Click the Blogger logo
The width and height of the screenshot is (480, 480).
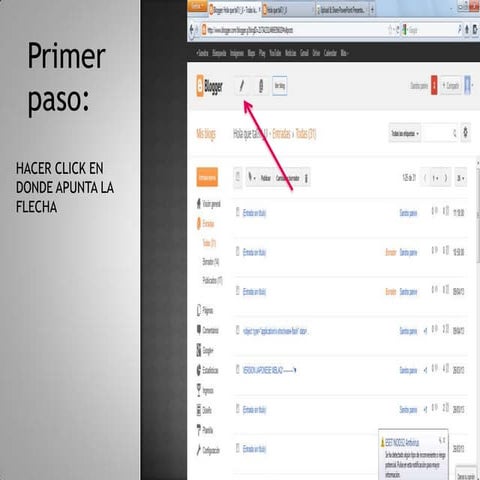tap(210, 86)
